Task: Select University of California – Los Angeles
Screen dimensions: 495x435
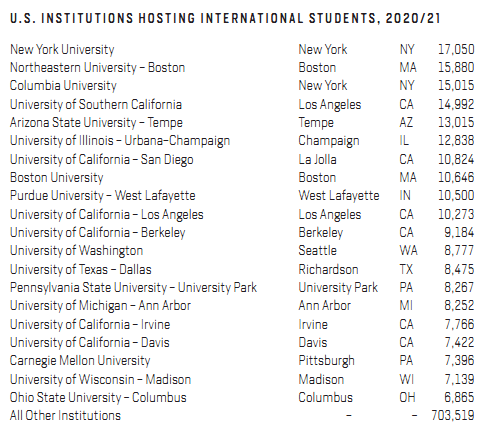Action: [107, 215]
